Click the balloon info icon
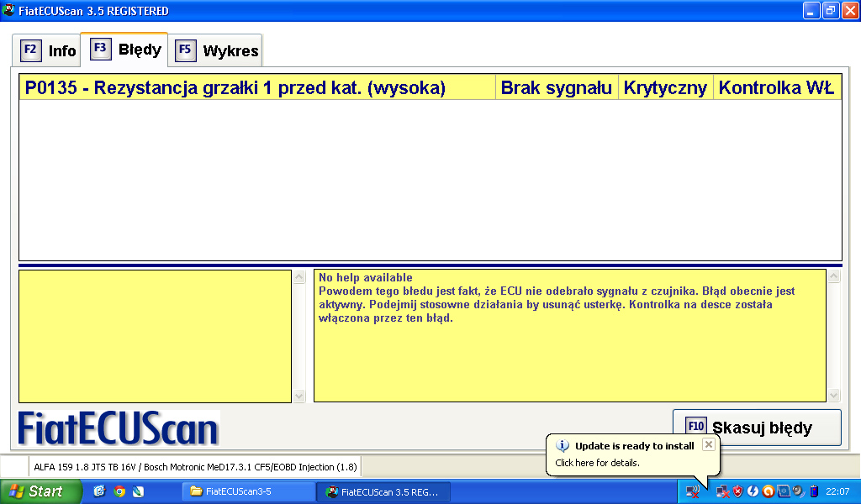Viewport: 861px width, 504px height. click(563, 446)
